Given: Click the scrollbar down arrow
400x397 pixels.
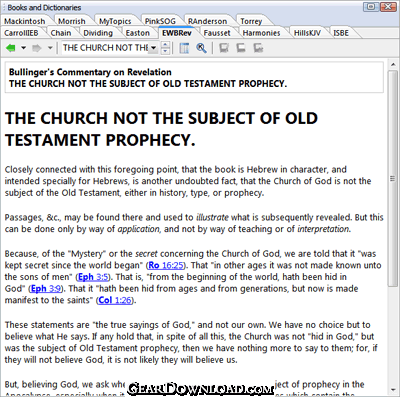Looking at the screenshot, I should point(393,390).
